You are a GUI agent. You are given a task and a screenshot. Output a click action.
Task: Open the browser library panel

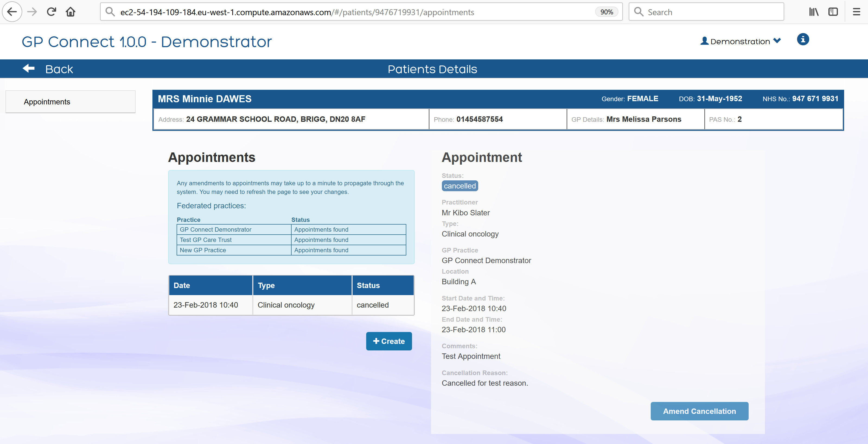point(814,11)
